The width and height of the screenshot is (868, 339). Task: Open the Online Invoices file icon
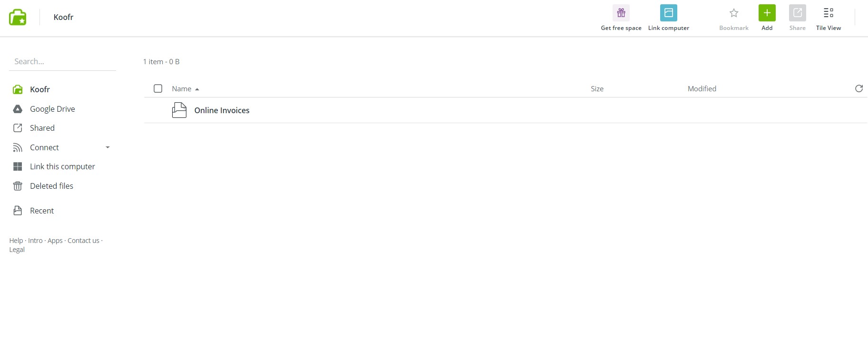coord(179,110)
